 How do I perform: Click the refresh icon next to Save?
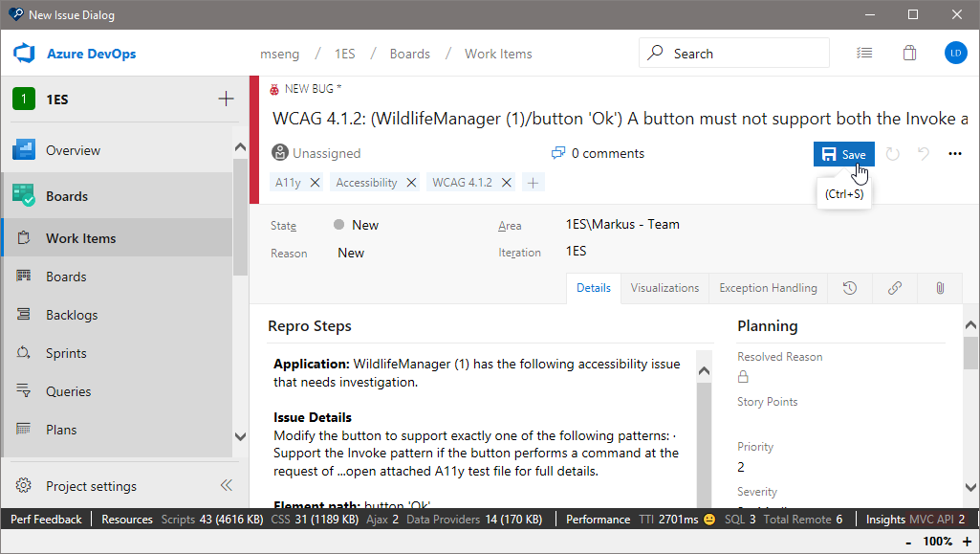click(x=892, y=154)
